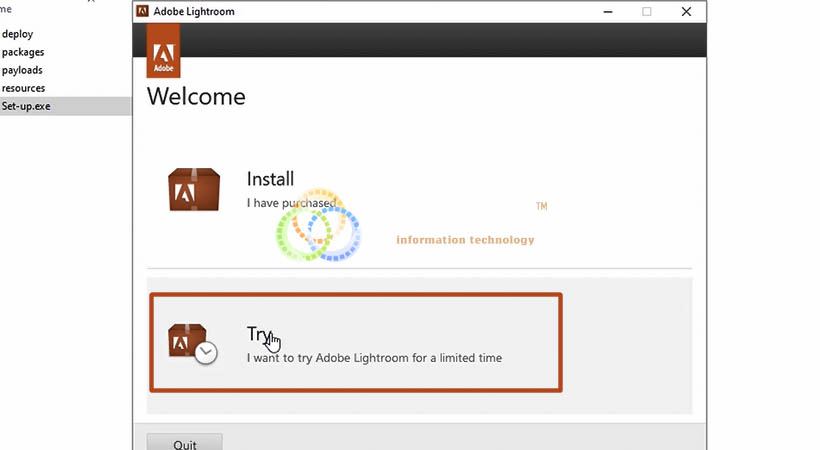Select the Try option heading
The width and height of the screenshot is (820, 450).
pyautogui.click(x=259, y=334)
